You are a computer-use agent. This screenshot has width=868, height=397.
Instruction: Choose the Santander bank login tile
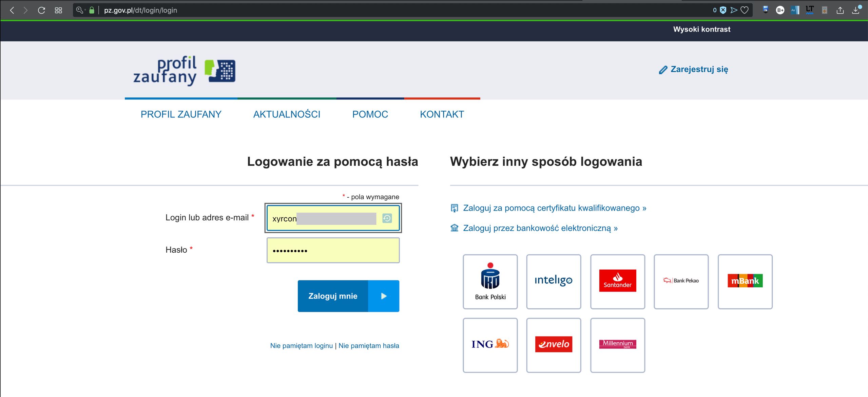coord(617,282)
